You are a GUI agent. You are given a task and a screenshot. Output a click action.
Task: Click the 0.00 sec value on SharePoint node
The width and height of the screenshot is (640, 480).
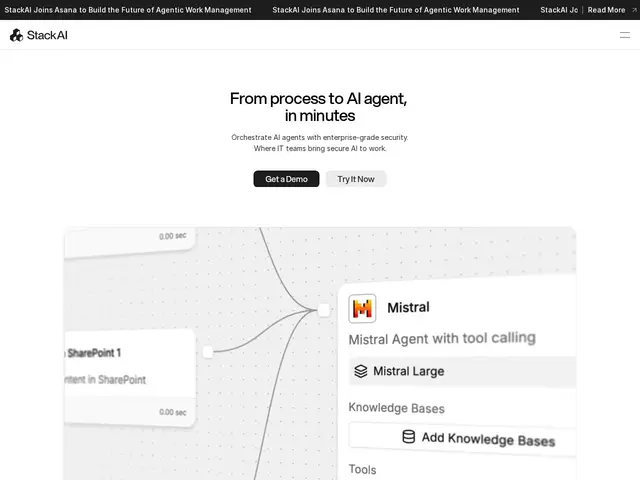coord(173,412)
